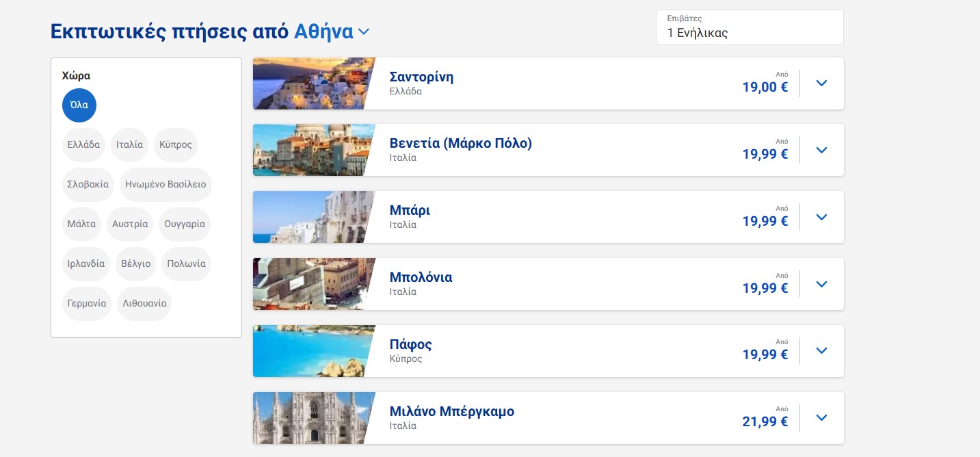Click the 19,00 € Santorini price
The height and width of the screenshot is (457, 980).
pyautogui.click(x=765, y=87)
